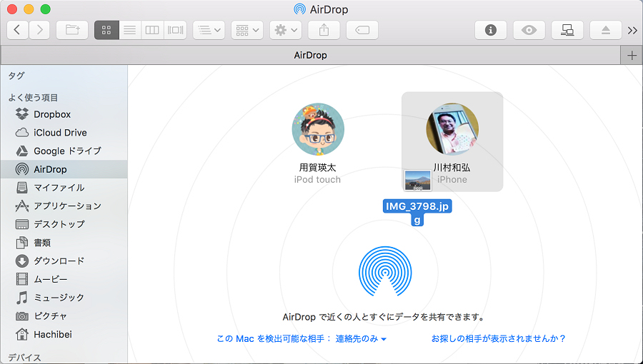The height and width of the screenshot is (364, 643).
Task: Click the large blue AirDrop icon
Action: coord(384,271)
